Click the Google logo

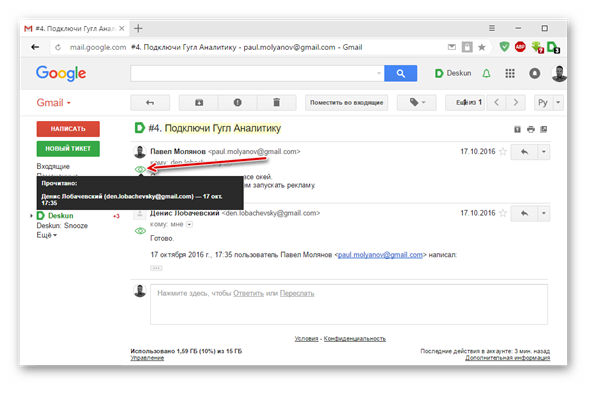pos(61,73)
